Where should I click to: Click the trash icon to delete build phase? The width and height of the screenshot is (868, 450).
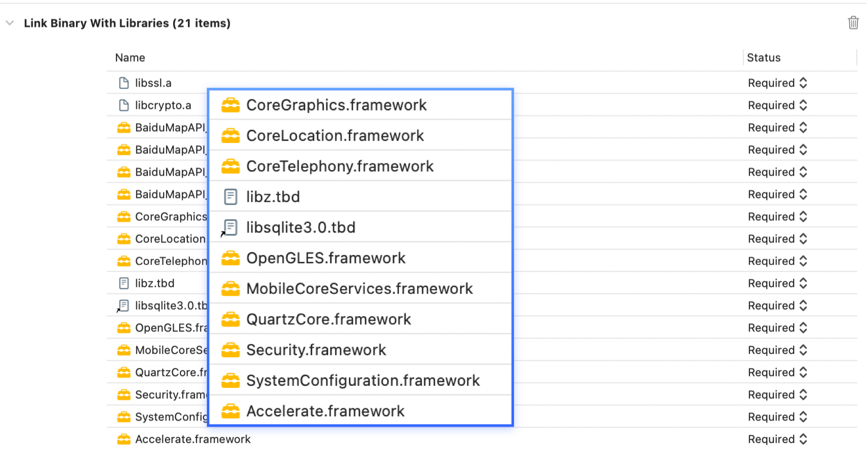click(853, 23)
